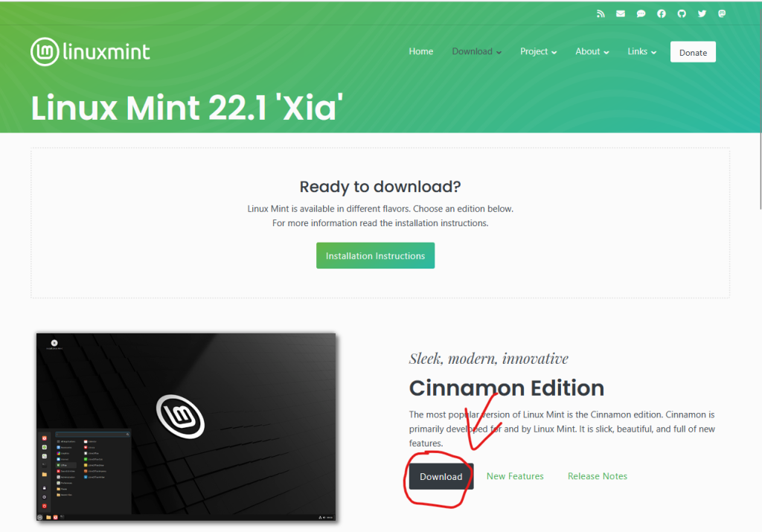Image resolution: width=762 pixels, height=532 pixels.
Task: Expand the Download dropdown menu
Action: pyautogui.click(x=476, y=51)
